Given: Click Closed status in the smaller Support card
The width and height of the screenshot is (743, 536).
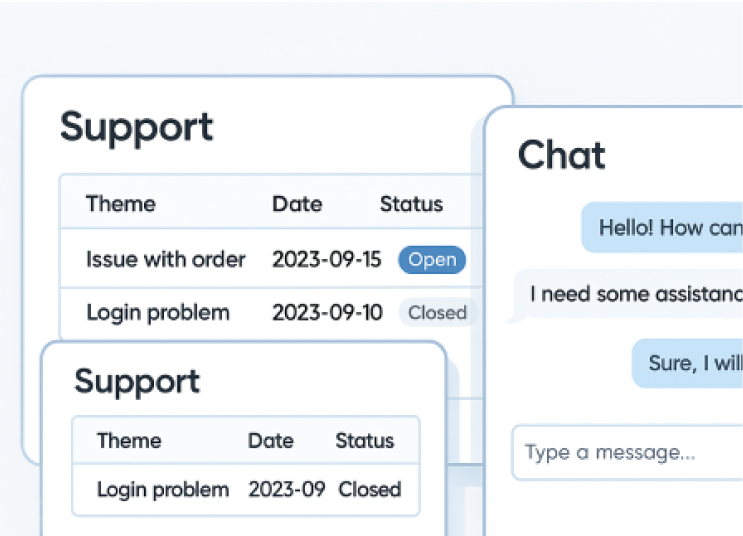Looking at the screenshot, I should (x=370, y=490).
